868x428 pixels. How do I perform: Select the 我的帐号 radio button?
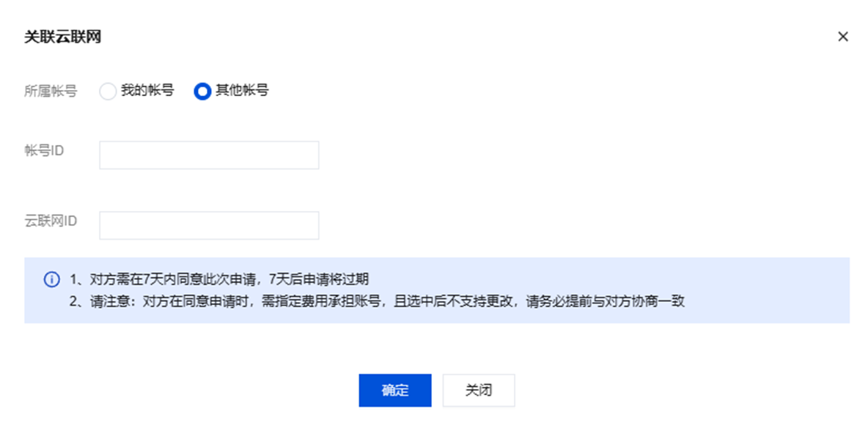coord(108,92)
